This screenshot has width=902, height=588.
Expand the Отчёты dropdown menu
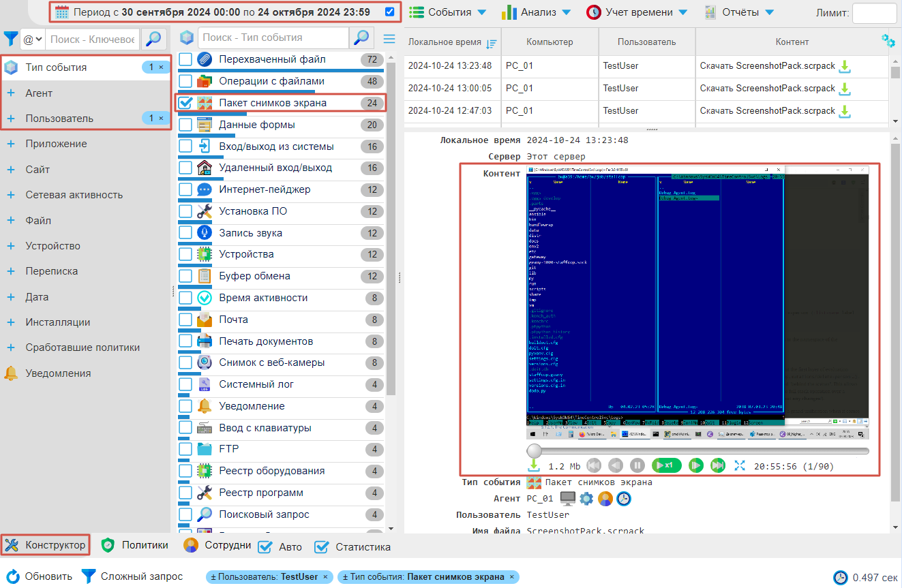tap(739, 12)
